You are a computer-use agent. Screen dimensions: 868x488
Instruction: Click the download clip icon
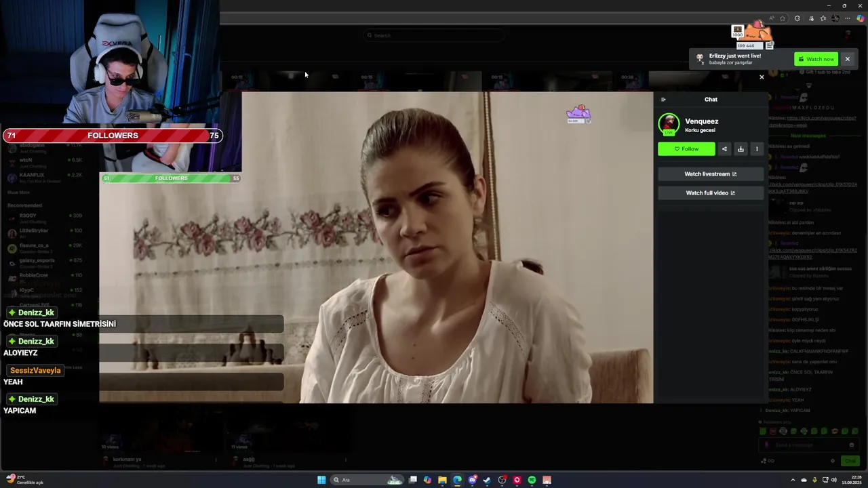click(x=741, y=149)
